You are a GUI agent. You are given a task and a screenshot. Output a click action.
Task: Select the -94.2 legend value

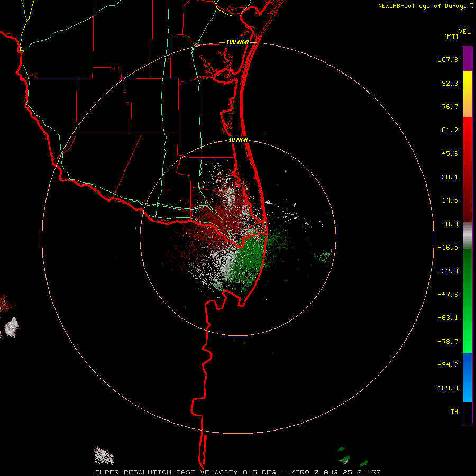448,364
